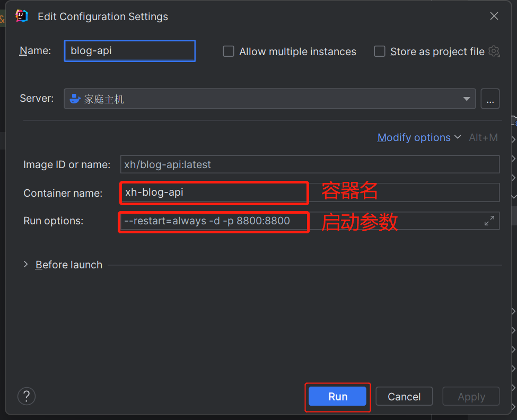Focus the Name field containing blog-api
This screenshot has width=517, height=420.
click(x=130, y=51)
